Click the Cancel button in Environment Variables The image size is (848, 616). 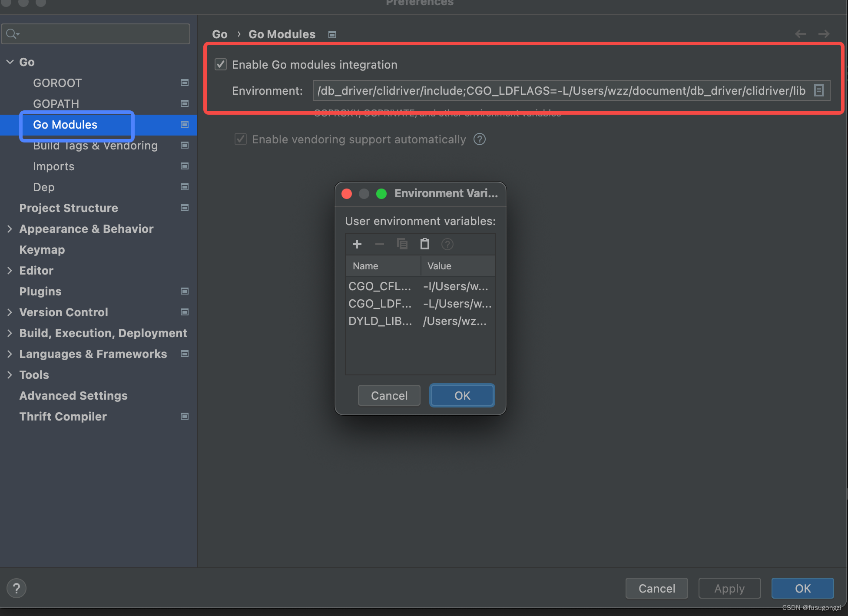pyautogui.click(x=390, y=395)
